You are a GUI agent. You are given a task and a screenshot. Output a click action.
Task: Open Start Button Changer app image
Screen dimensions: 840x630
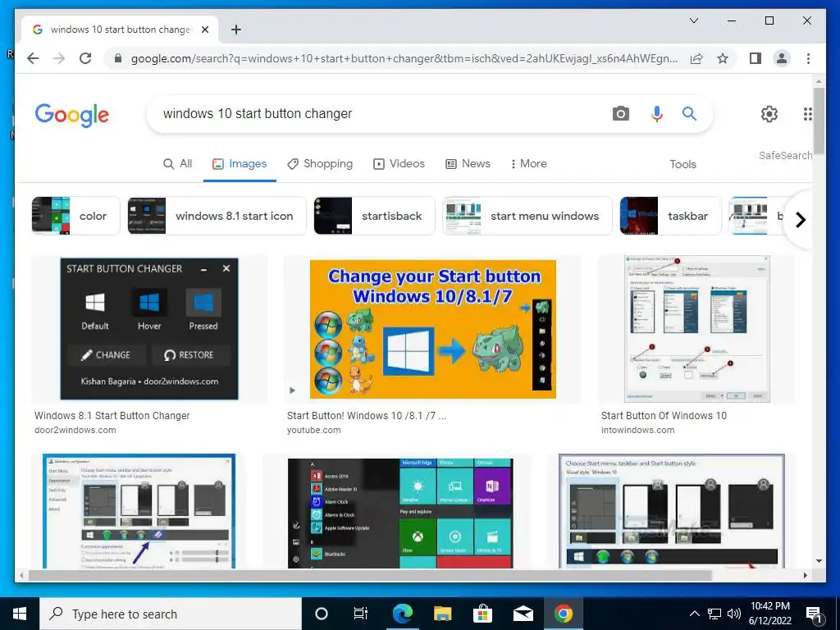(149, 329)
